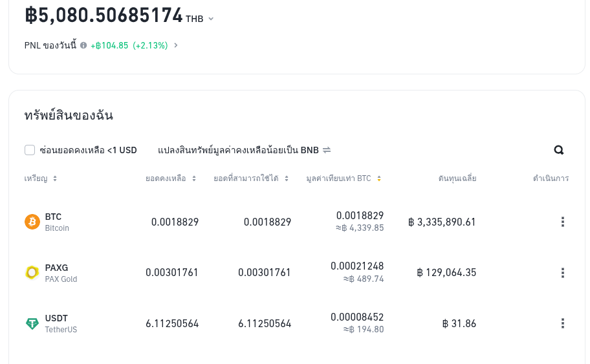The image size is (590, 364).
Task: Select the USDT asset name
Action: [x=56, y=318]
